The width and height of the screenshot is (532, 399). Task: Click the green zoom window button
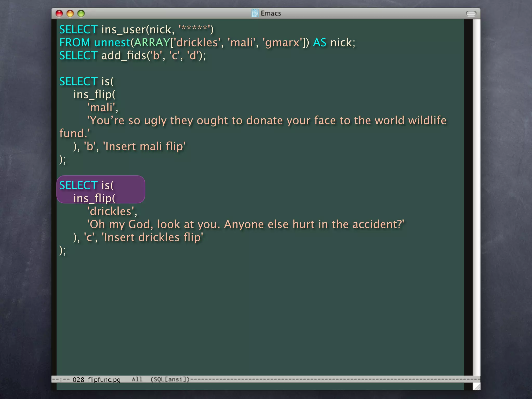81,14
